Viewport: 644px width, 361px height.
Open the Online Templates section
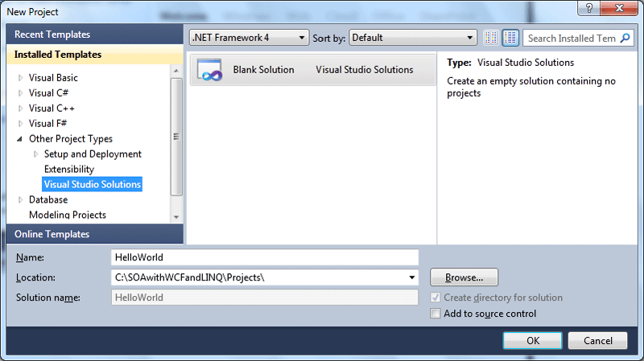[x=95, y=234]
